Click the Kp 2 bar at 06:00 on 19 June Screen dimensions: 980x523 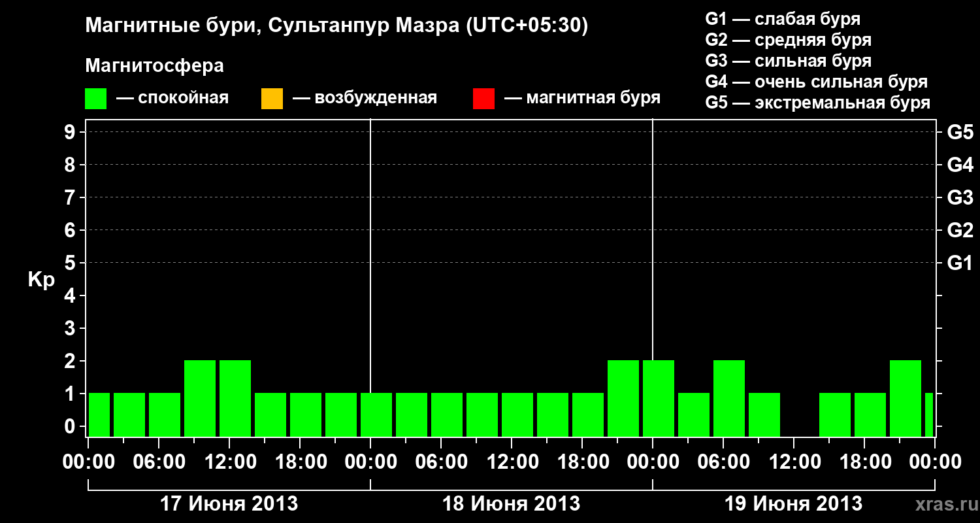tap(729, 398)
